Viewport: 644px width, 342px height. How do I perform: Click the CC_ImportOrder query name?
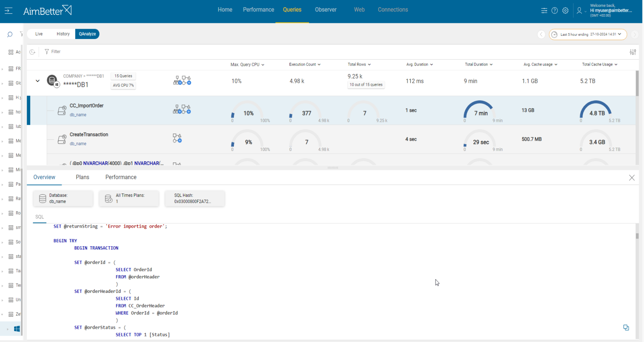(x=87, y=106)
